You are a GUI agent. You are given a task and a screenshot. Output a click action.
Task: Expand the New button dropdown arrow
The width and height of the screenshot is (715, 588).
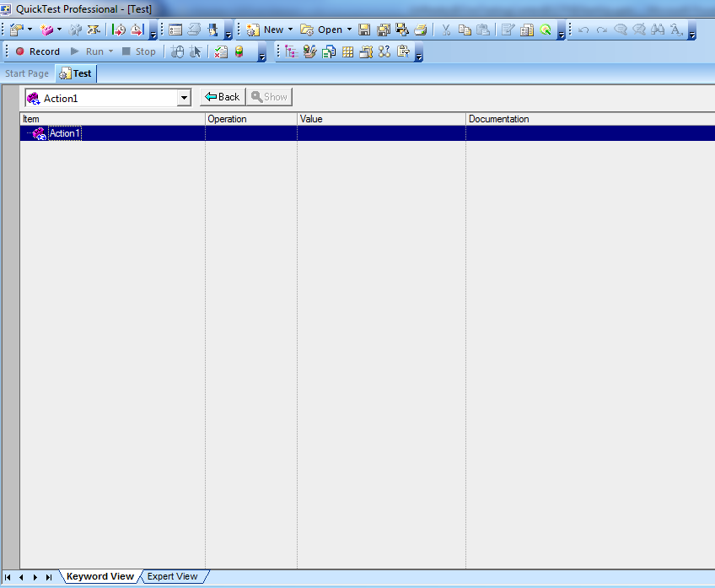[x=290, y=30]
